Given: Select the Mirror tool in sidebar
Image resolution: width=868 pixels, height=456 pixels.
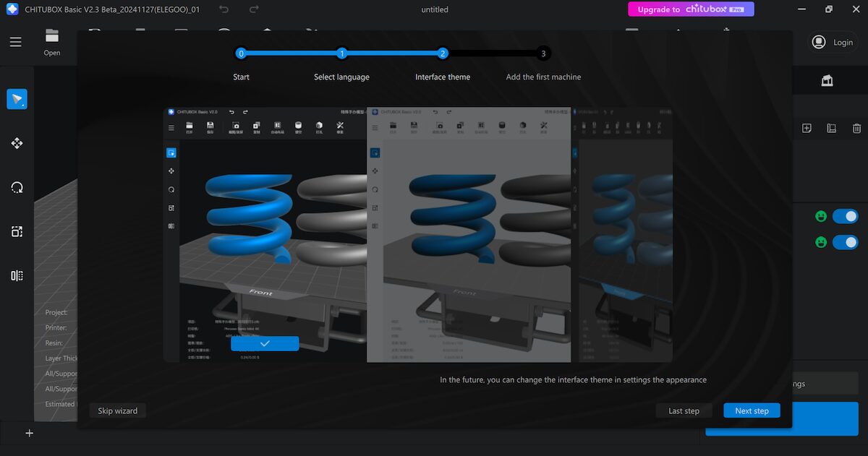Looking at the screenshot, I should 17,276.
